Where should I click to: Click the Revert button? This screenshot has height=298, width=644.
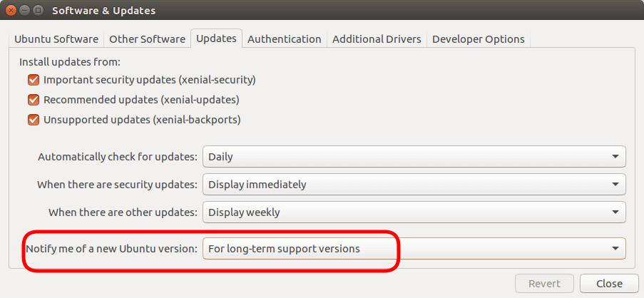pyautogui.click(x=544, y=284)
